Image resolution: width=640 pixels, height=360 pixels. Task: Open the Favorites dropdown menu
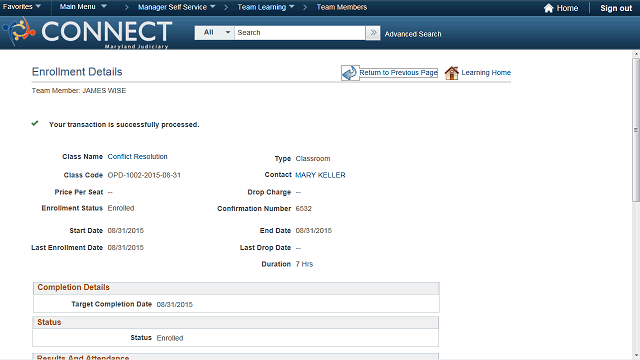(x=22, y=7)
